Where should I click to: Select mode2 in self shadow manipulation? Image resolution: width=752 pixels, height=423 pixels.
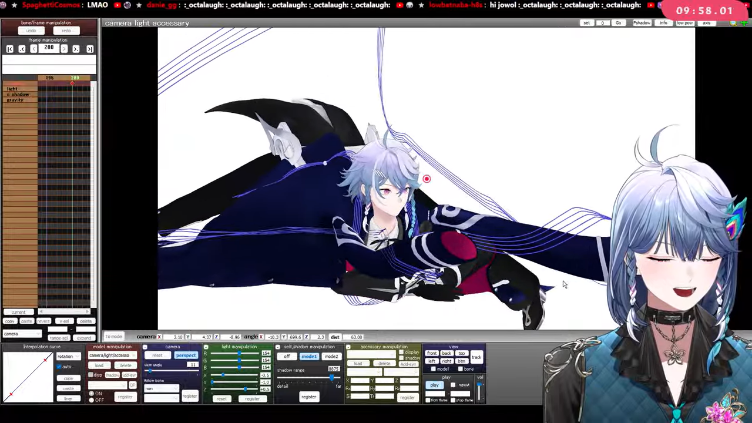(331, 356)
